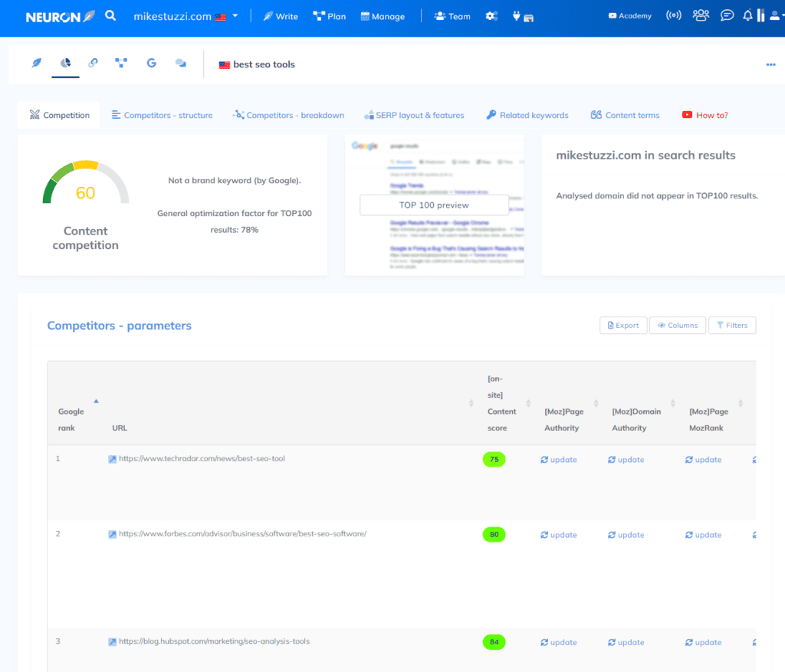
Task: Click the 'Competitors - parameters' heading
Action: click(x=119, y=326)
